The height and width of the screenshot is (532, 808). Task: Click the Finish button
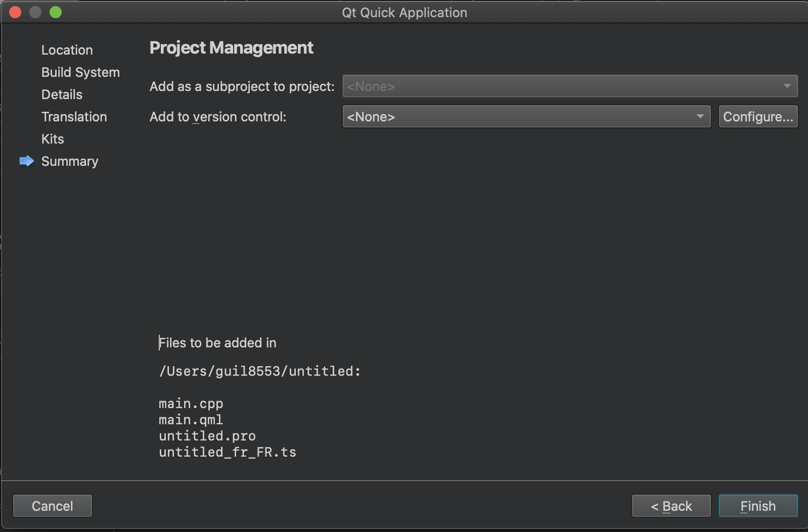[758, 506]
